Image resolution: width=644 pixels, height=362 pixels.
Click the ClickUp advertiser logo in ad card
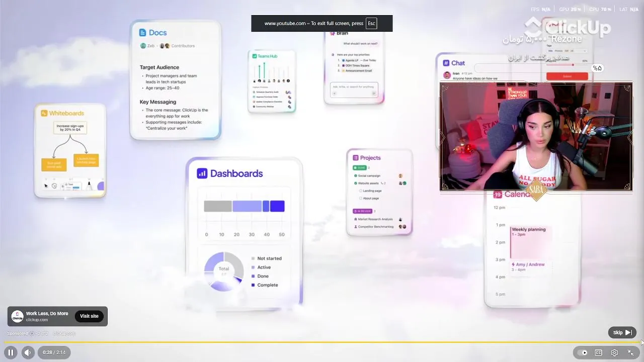18,316
